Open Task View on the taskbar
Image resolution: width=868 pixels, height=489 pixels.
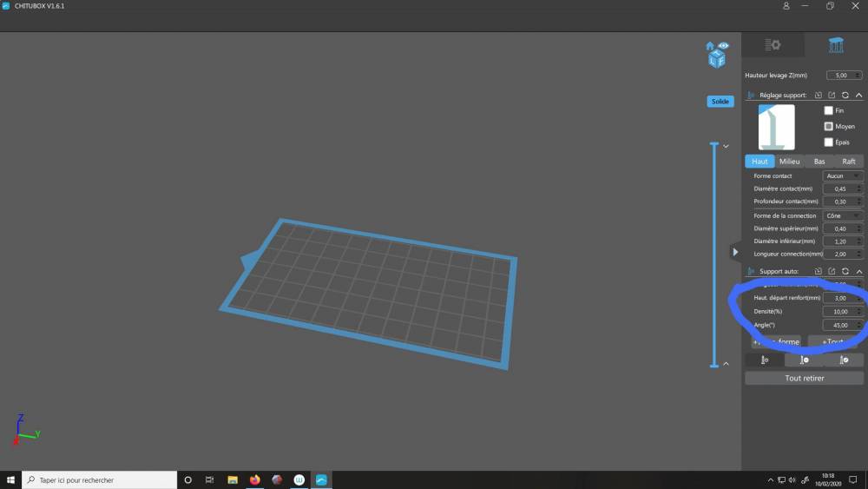pos(210,480)
